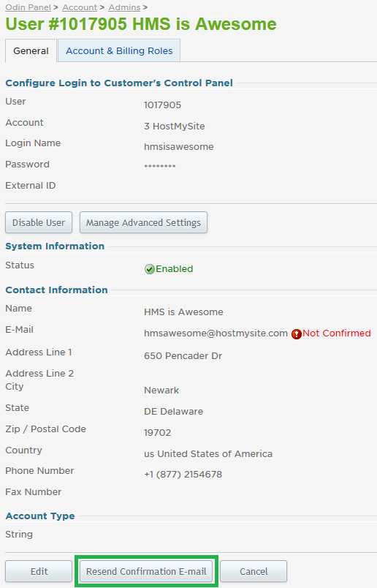377x588 pixels.
Task: Click the green Enabled status checkmark icon
Action: click(150, 269)
